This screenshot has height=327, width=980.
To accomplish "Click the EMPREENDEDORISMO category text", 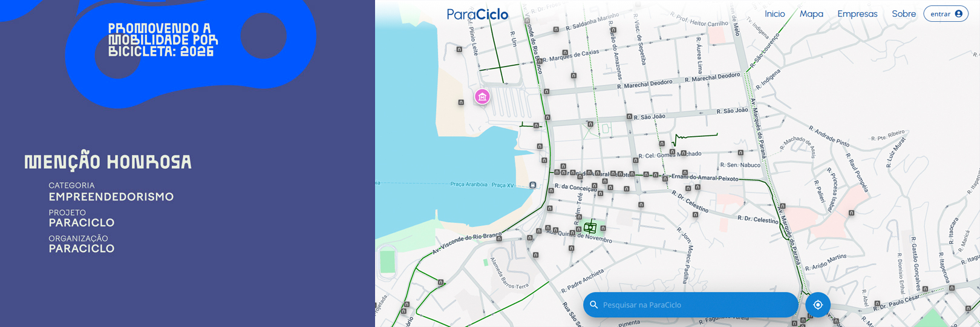I will [x=111, y=197].
